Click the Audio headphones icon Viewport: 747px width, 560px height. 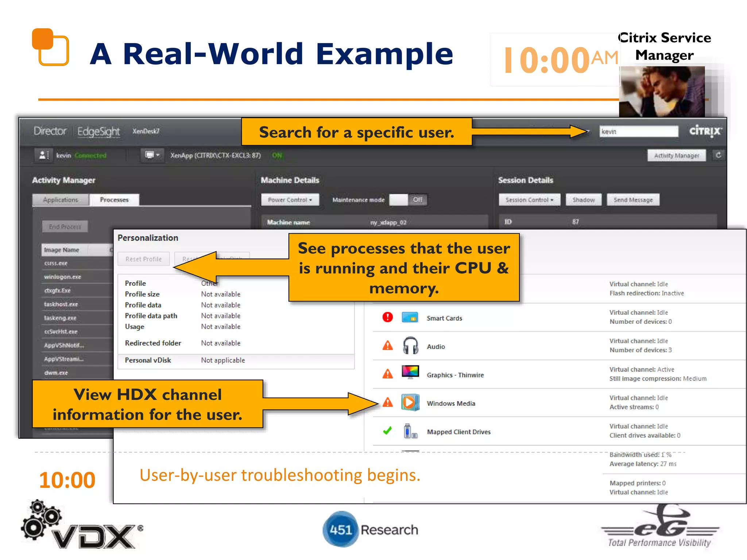click(x=410, y=346)
